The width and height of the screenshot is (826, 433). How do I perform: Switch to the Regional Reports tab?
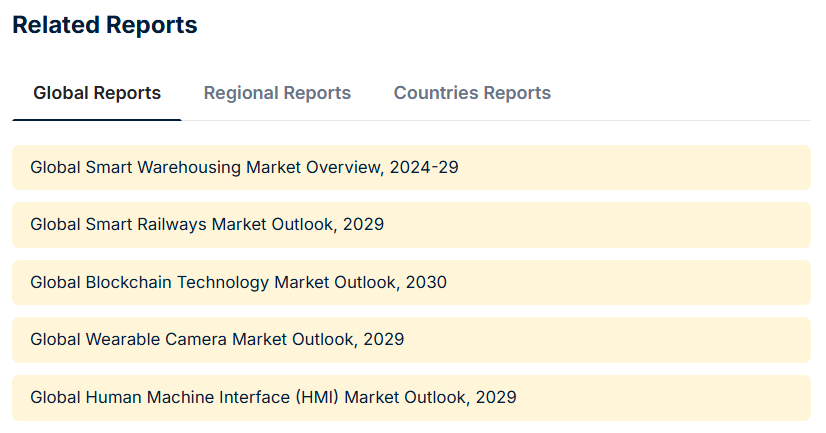(x=277, y=93)
